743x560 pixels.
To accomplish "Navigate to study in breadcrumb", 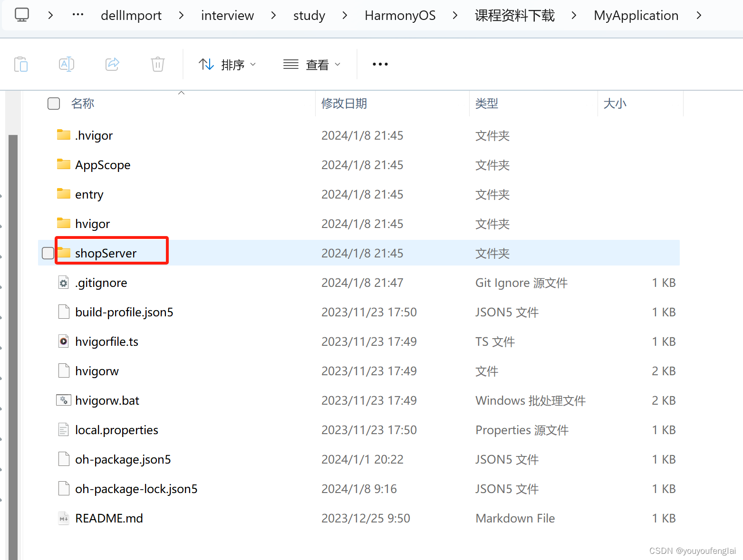I will pos(309,15).
